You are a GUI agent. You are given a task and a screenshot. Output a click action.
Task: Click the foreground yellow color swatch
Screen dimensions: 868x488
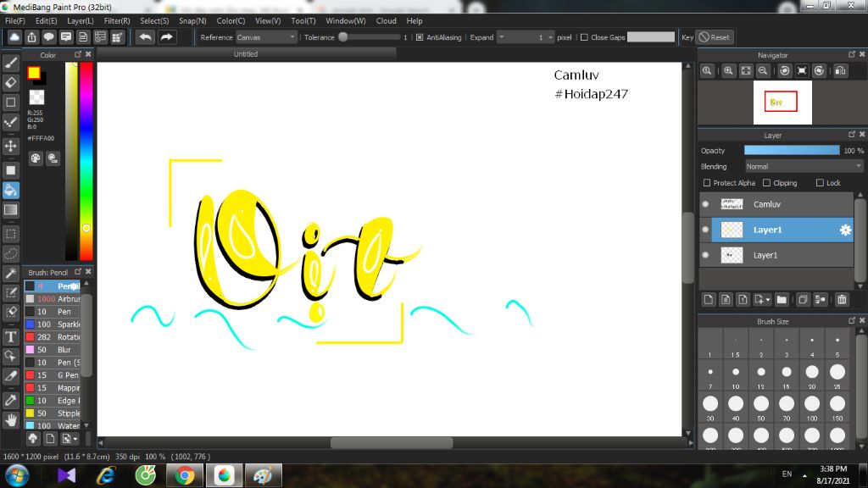pos(34,73)
